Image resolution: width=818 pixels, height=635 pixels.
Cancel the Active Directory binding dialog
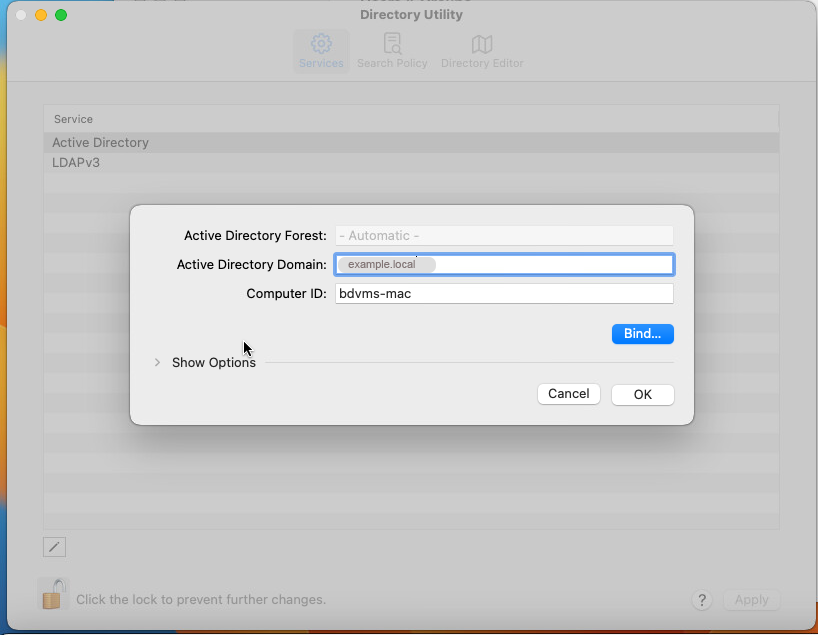pyautogui.click(x=568, y=394)
